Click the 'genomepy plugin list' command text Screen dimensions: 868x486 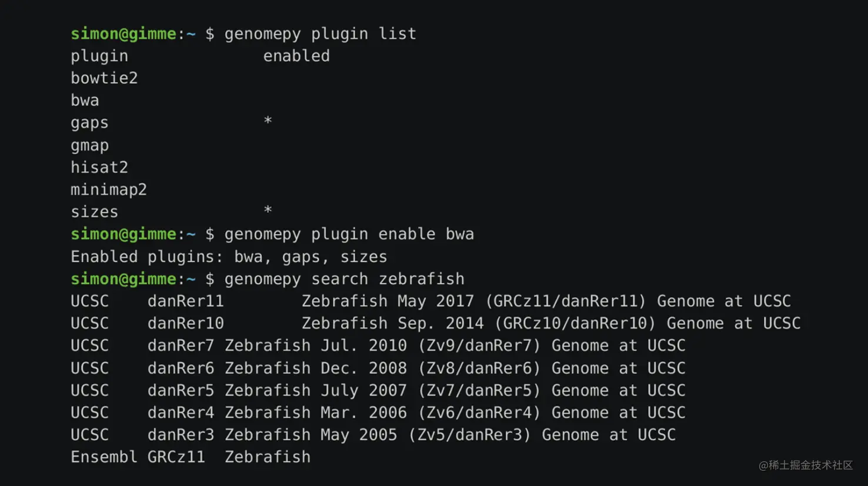(x=320, y=34)
